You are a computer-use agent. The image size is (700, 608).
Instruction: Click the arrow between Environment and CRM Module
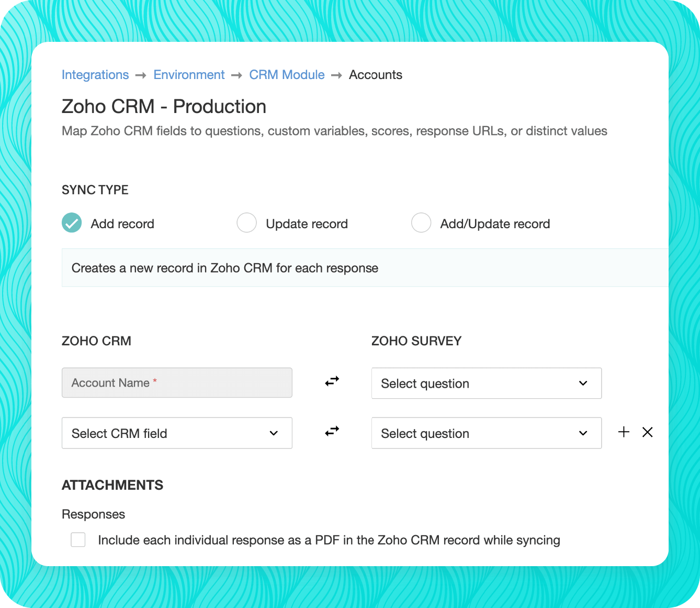pos(236,75)
